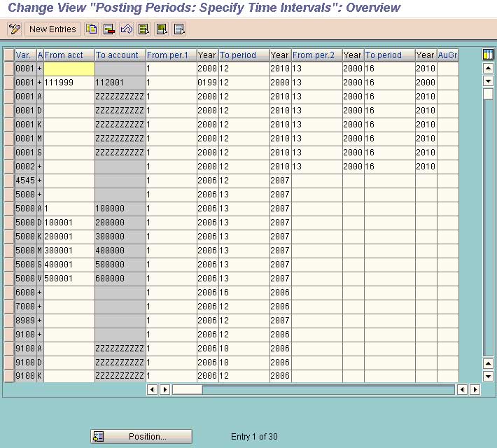Image resolution: width=497 pixels, height=448 pixels.
Task: Click the top down arrow of the vertical scrollbar
Action: pyautogui.click(x=488, y=81)
